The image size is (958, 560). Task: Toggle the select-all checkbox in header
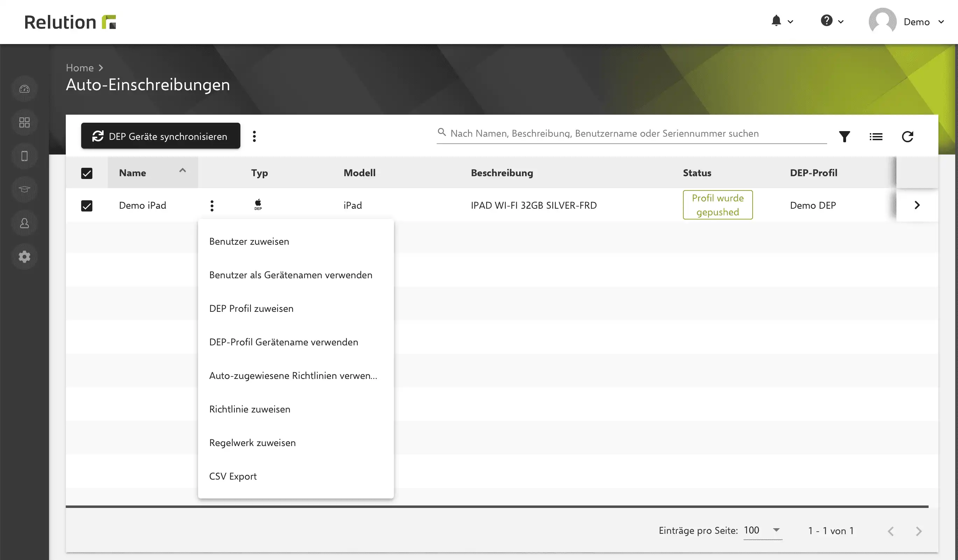click(87, 173)
